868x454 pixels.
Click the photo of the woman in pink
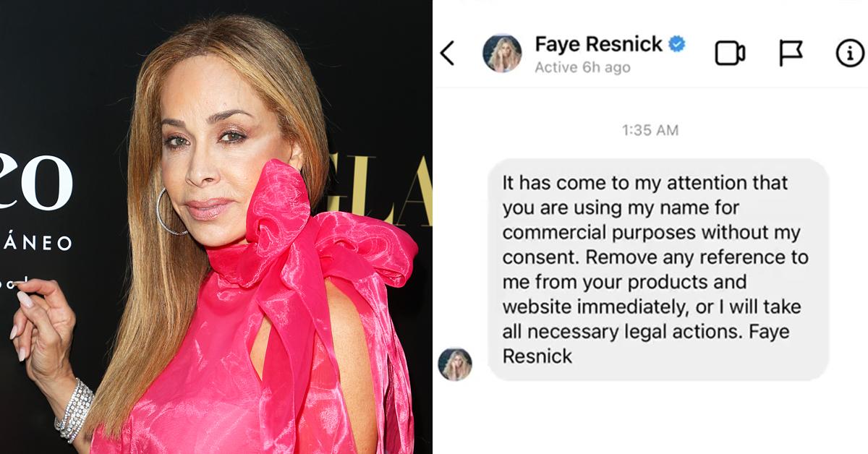pyautogui.click(x=216, y=227)
